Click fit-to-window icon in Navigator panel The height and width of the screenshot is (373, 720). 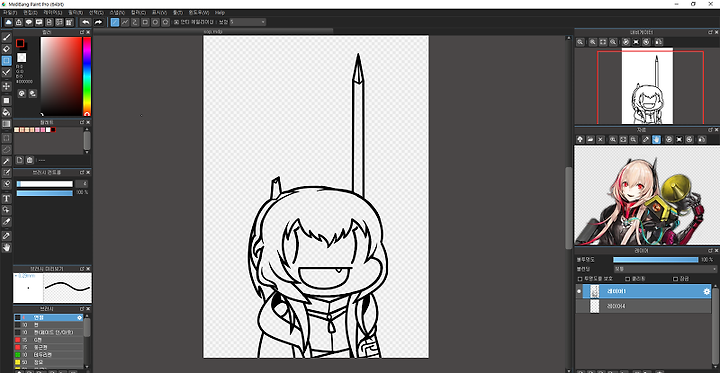pyautogui.click(x=603, y=42)
